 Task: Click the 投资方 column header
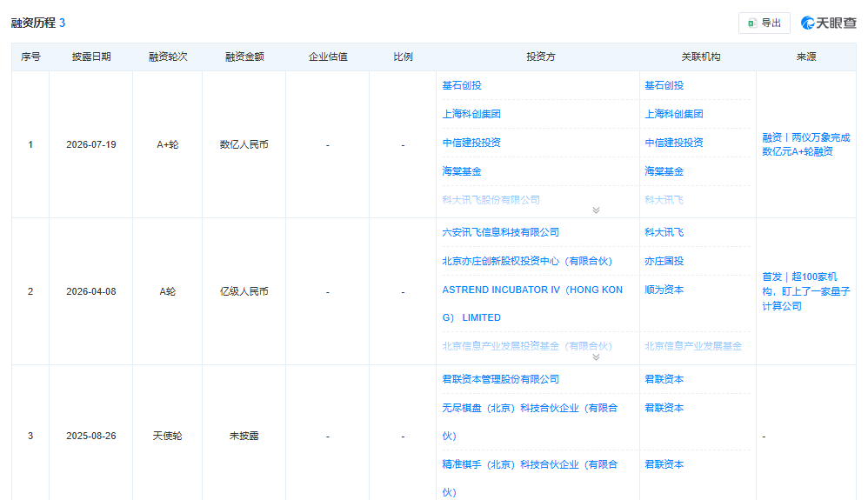[540, 57]
